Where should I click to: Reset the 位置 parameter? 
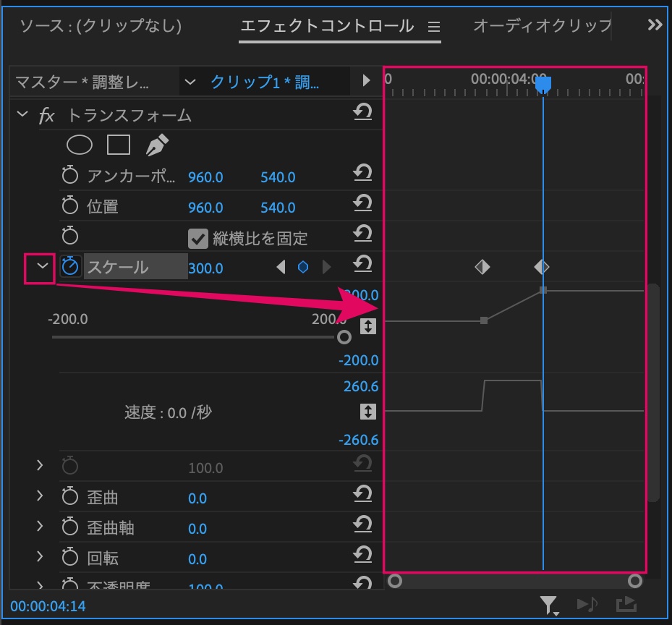pos(362,203)
